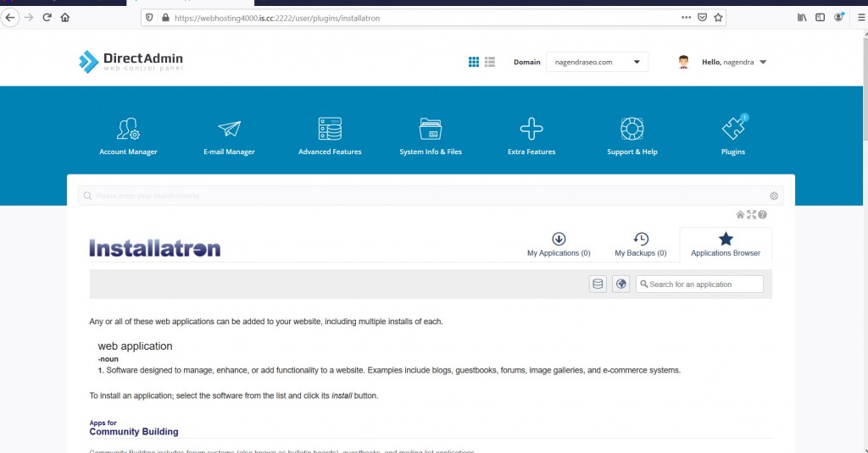Open Account Manager
Screen dimensions: 868x453
click(x=129, y=136)
